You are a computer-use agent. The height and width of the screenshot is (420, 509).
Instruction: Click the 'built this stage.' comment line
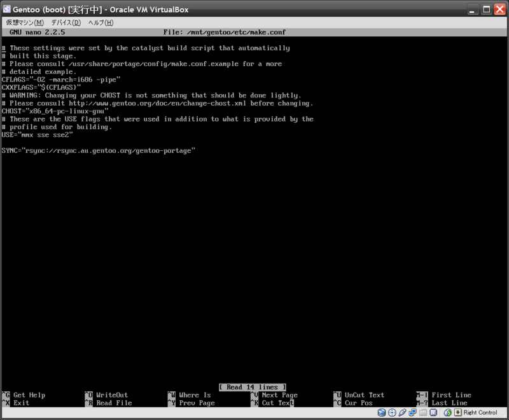pos(39,56)
